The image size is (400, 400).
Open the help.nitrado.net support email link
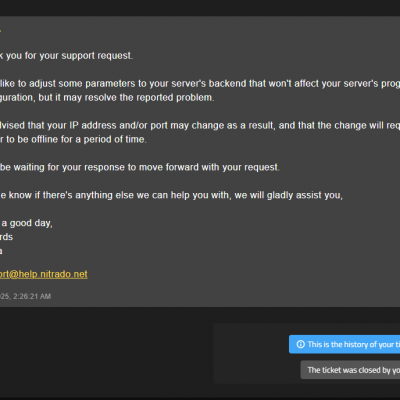coord(43,274)
